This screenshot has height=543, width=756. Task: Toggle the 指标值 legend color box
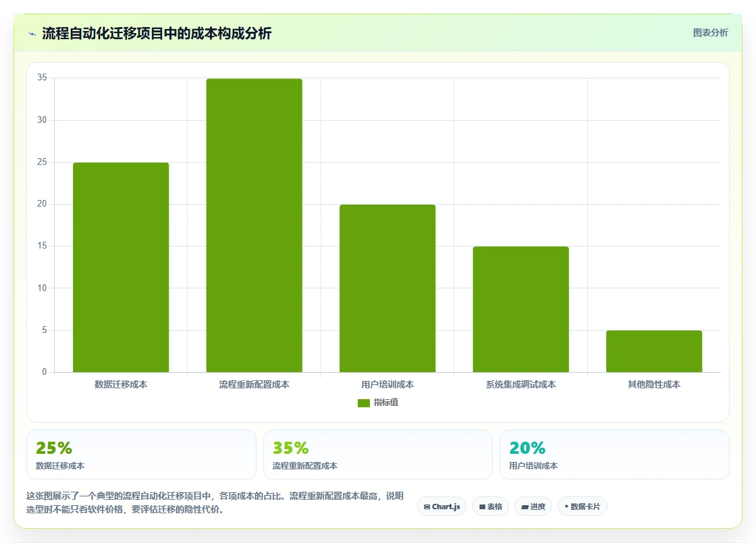coord(364,403)
